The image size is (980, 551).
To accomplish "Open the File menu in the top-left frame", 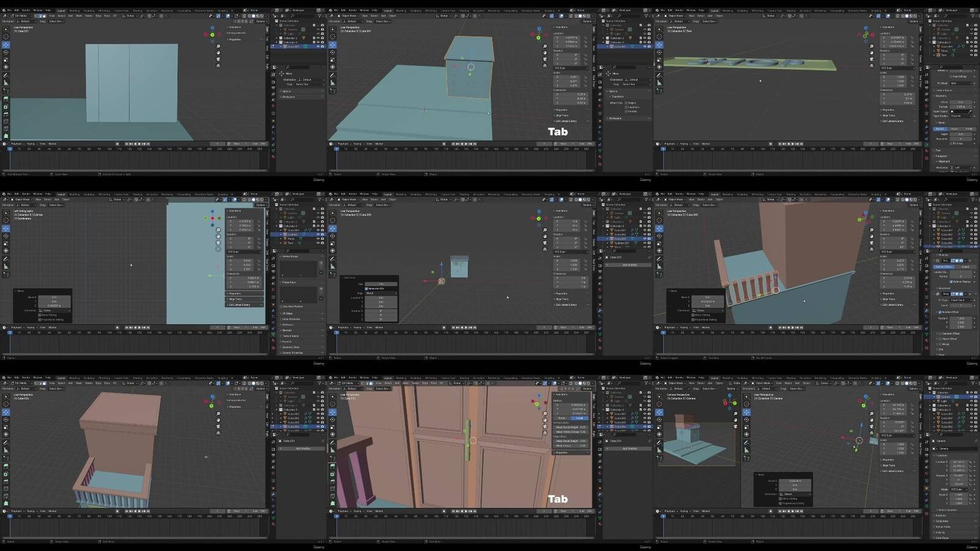I will coord(9,10).
